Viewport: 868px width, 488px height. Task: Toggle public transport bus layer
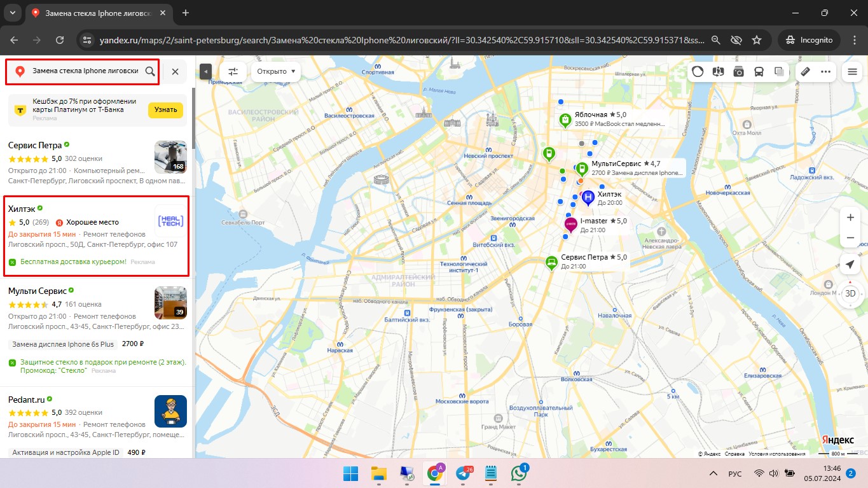point(759,71)
